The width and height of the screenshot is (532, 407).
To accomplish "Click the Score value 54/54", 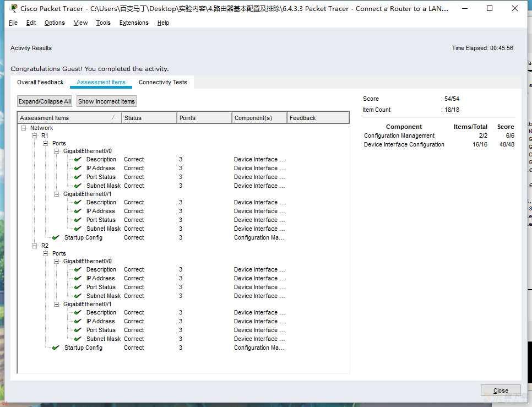I will tap(452, 99).
